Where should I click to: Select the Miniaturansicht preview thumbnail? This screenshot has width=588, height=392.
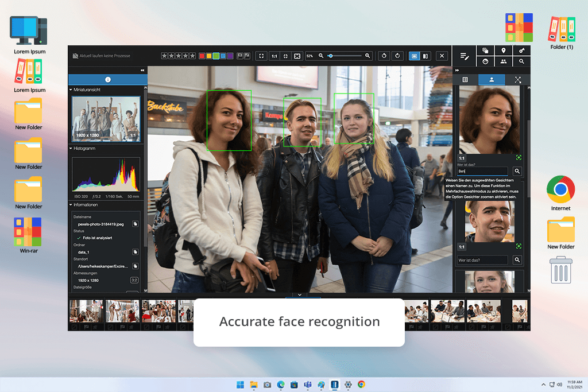(106, 119)
